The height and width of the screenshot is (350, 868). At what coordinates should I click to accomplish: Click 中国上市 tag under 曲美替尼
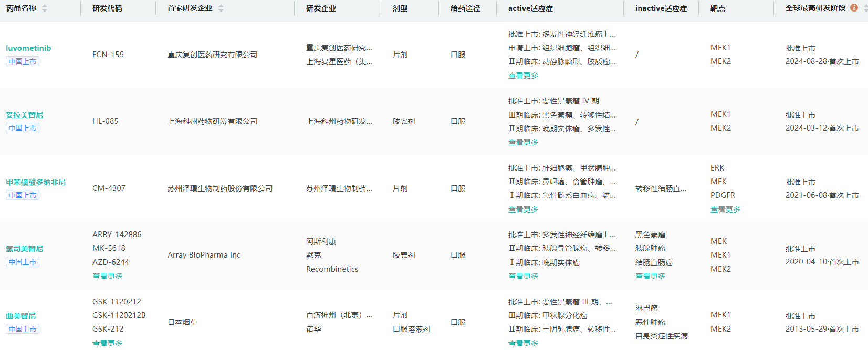pyautogui.click(x=23, y=329)
